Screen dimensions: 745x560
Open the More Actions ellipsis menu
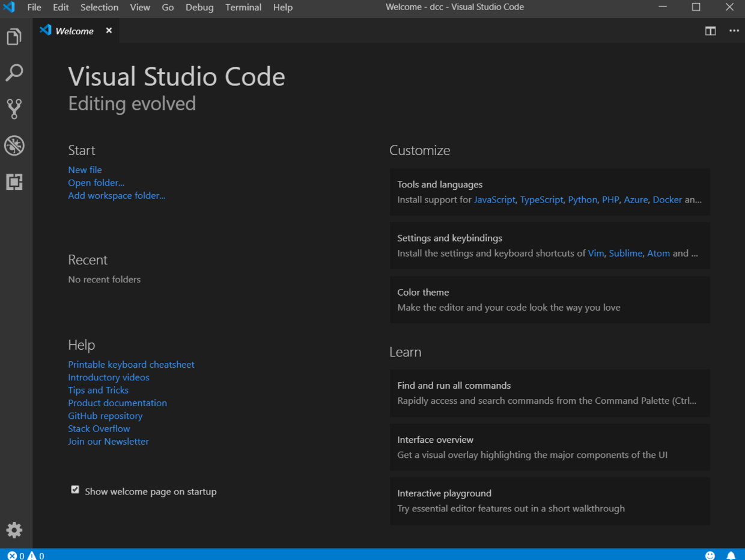734,31
